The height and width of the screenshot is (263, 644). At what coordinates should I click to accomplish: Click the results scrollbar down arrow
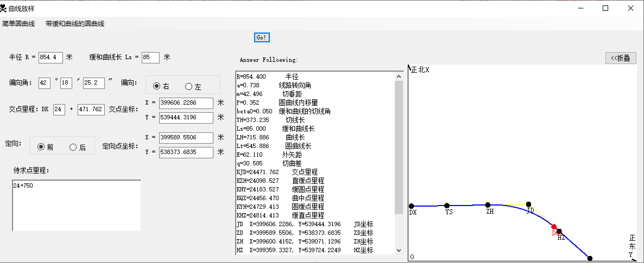coord(399,250)
